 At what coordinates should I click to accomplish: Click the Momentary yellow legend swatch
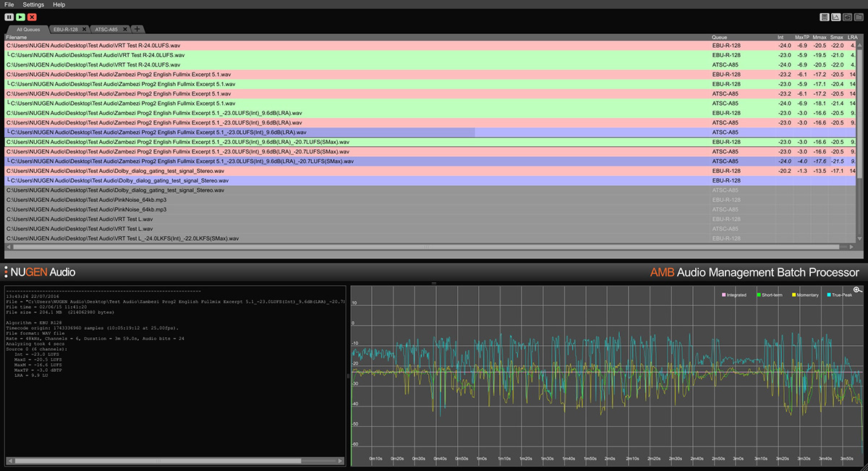(x=795, y=295)
